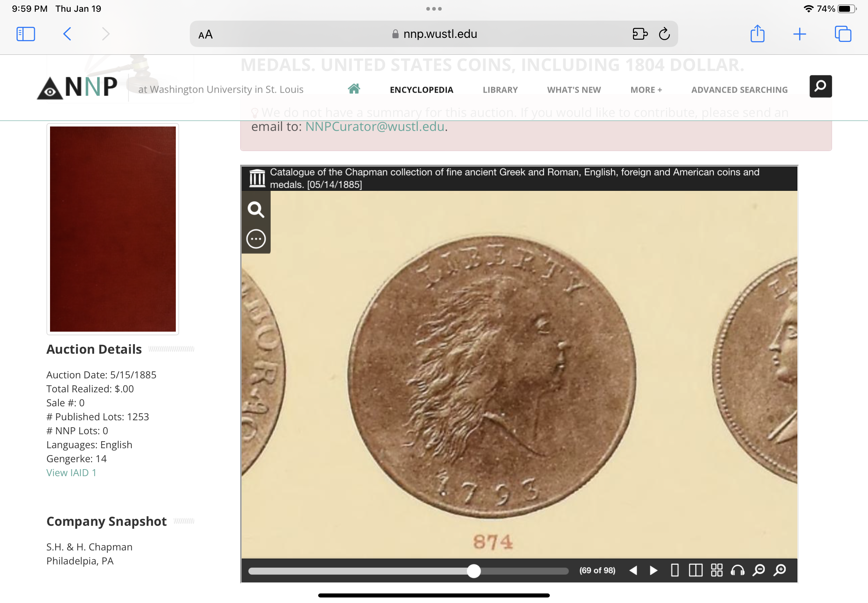Open the viewer more options circle
This screenshot has height=603, width=868.
click(256, 239)
